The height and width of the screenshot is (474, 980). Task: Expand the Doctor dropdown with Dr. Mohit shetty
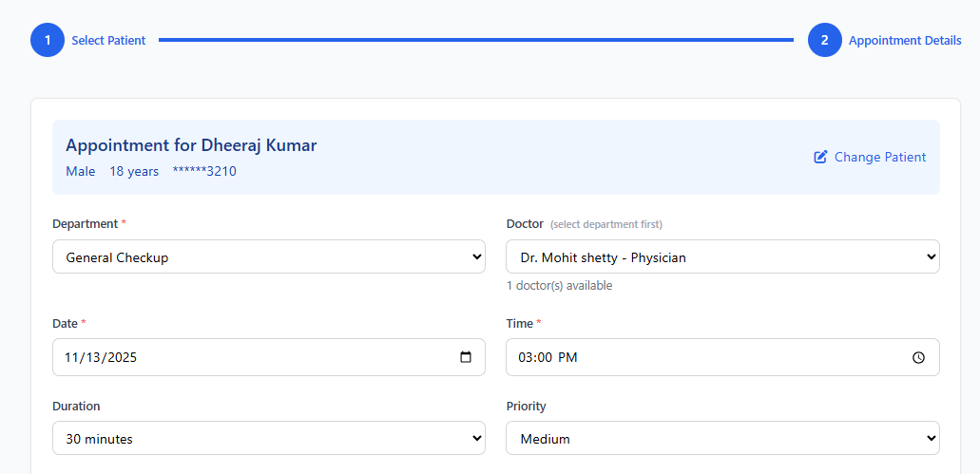722,256
